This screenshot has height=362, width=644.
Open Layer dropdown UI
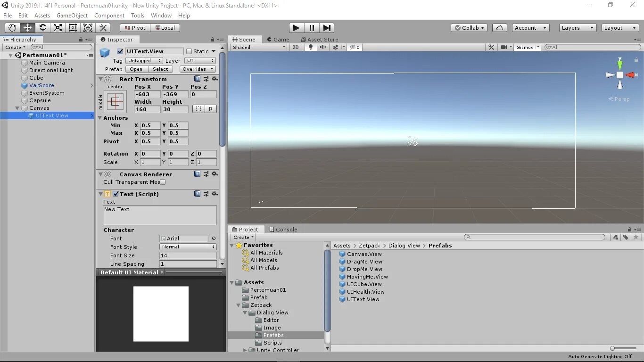200,61
